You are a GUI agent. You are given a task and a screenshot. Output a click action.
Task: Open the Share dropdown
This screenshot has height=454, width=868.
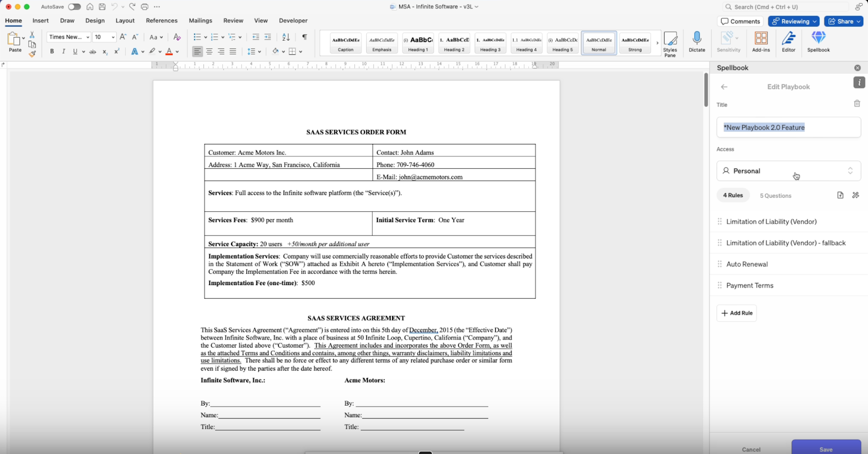(844, 21)
